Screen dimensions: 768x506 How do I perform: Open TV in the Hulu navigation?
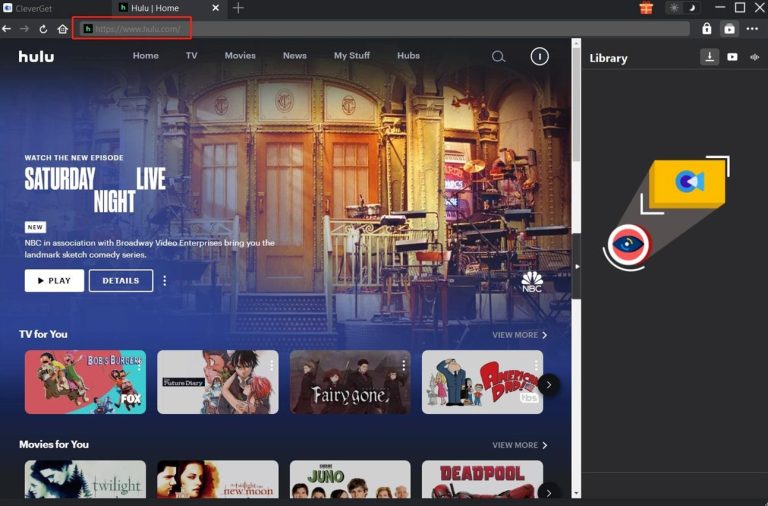[192, 56]
